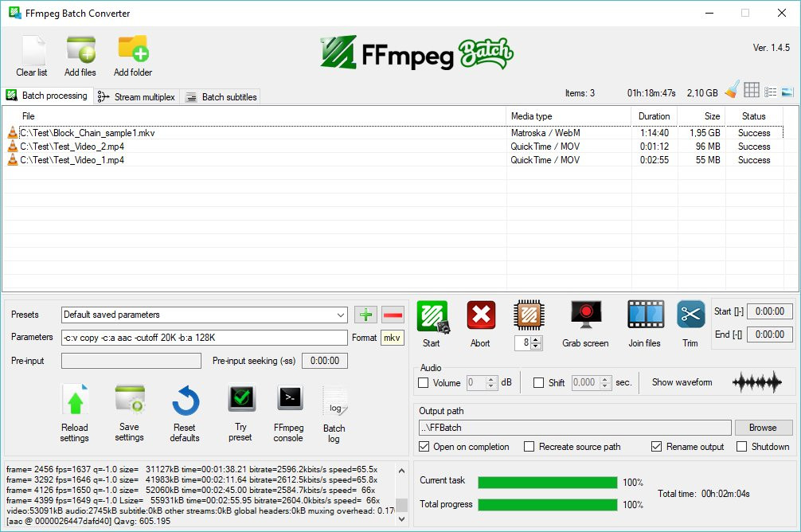Click Reset defaults icon
The height and width of the screenshot is (532, 801).
pos(186,401)
